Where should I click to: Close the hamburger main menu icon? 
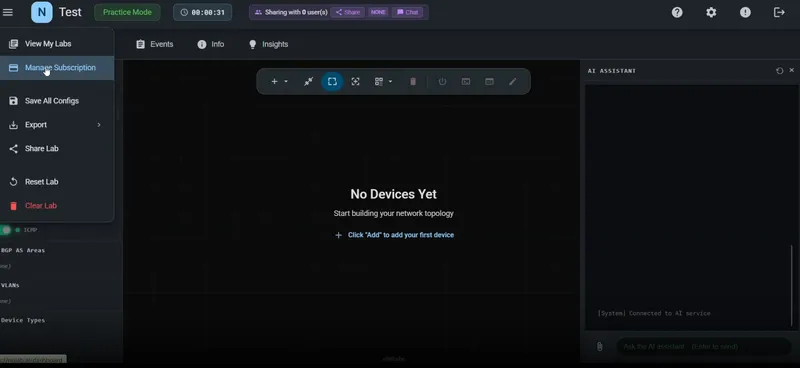8,12
